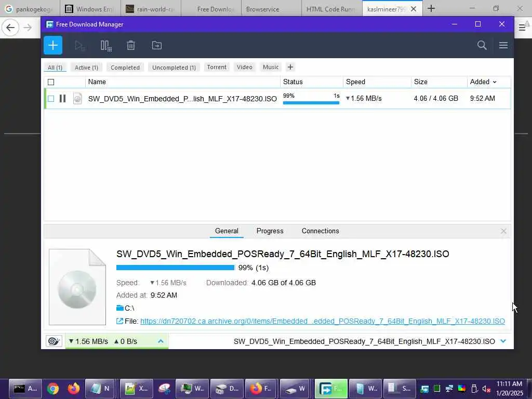Add a new tag with the plus icon
Viewport: 532px width, 399px height.
pyautogui.click(x=290, y=67)
